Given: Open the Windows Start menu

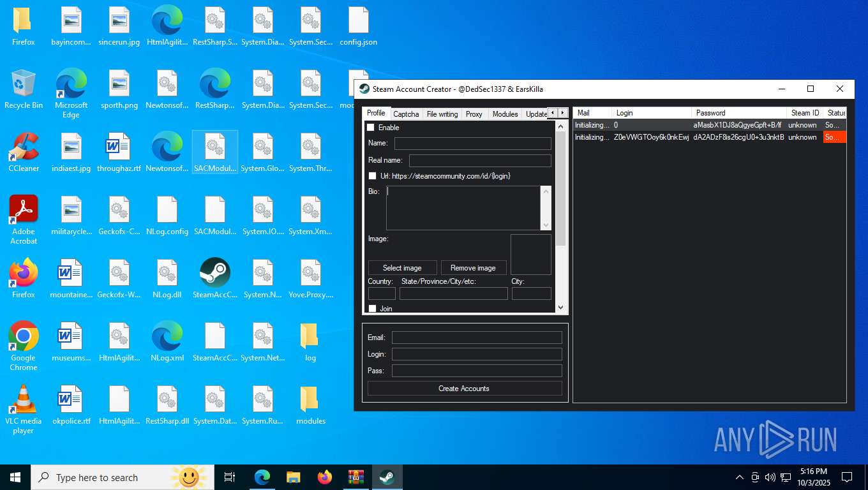Looking at the screenshot, I should click(15, 477).
